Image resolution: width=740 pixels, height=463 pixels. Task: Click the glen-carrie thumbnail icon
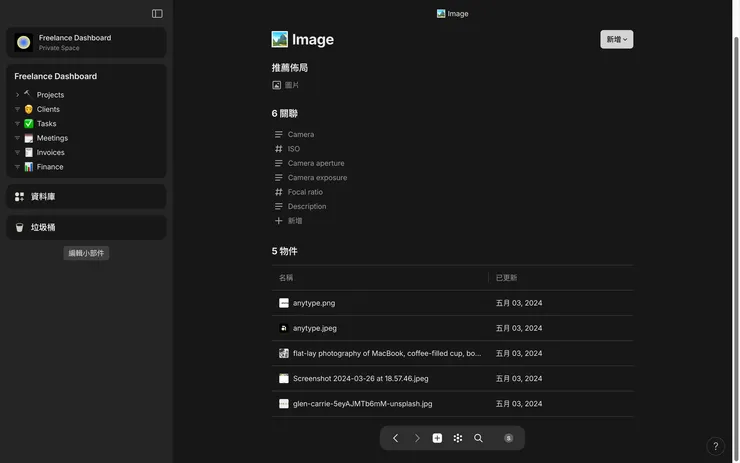tap(284, 404)
